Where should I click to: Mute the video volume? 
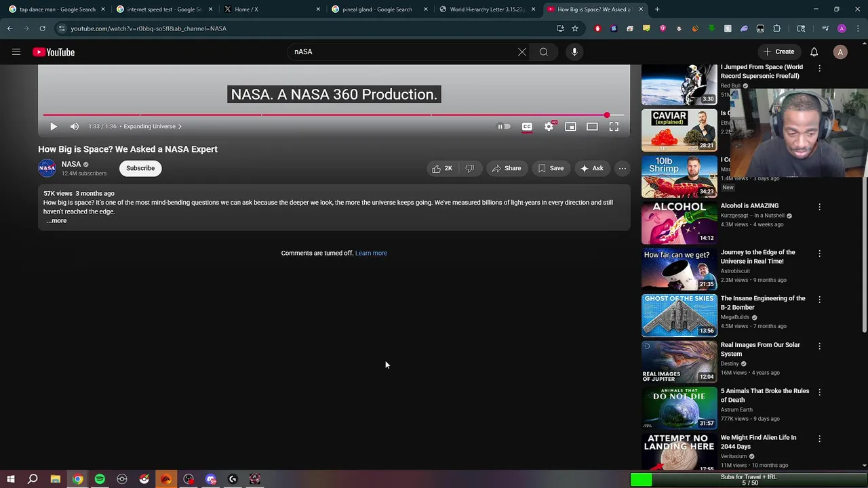(75, 126)
